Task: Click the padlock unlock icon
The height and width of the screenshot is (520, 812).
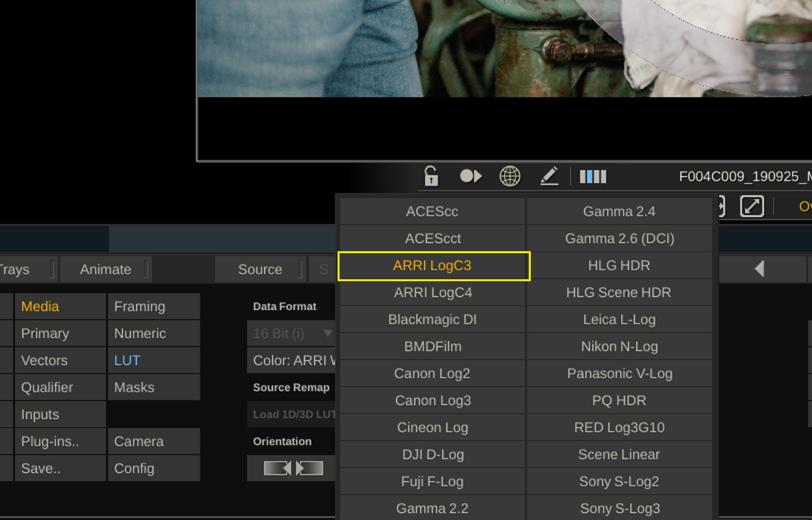Action: pyautogui.click(x=431, y=176)
